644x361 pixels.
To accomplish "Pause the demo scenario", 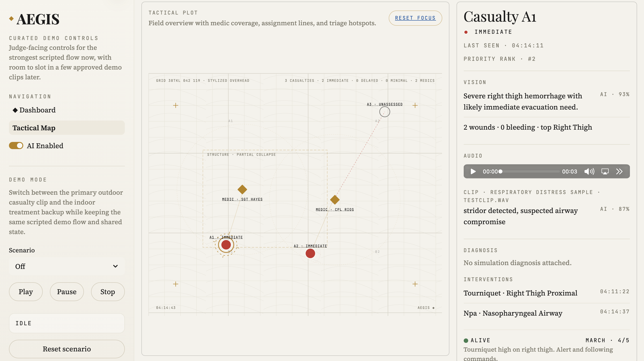I will point(67,291).
